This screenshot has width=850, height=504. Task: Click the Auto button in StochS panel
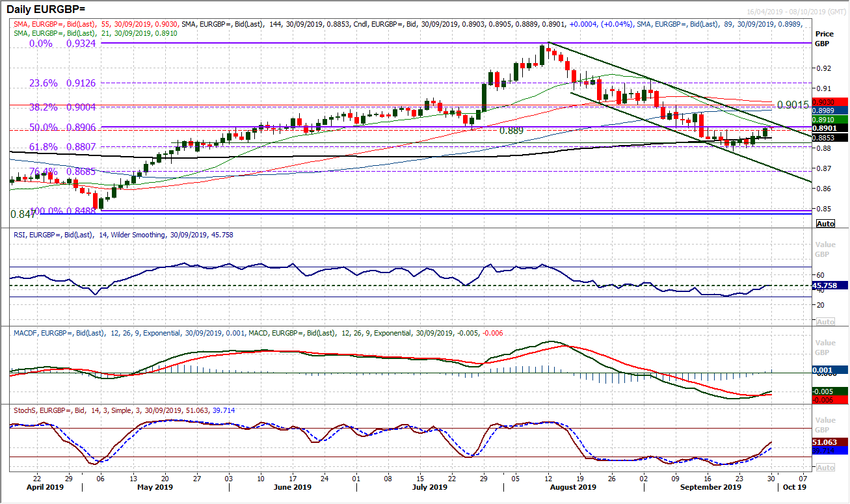tap(825, 468)
